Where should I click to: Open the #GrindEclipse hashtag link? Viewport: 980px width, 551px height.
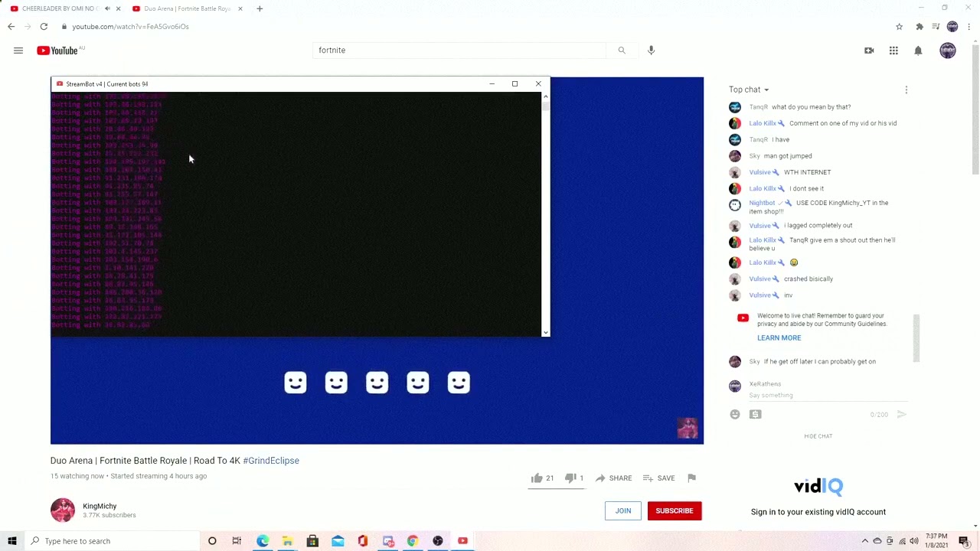coord(271,461)
